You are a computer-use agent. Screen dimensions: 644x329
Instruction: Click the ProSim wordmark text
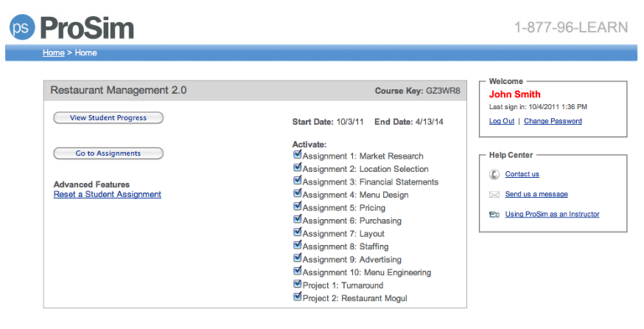point(87,28)
